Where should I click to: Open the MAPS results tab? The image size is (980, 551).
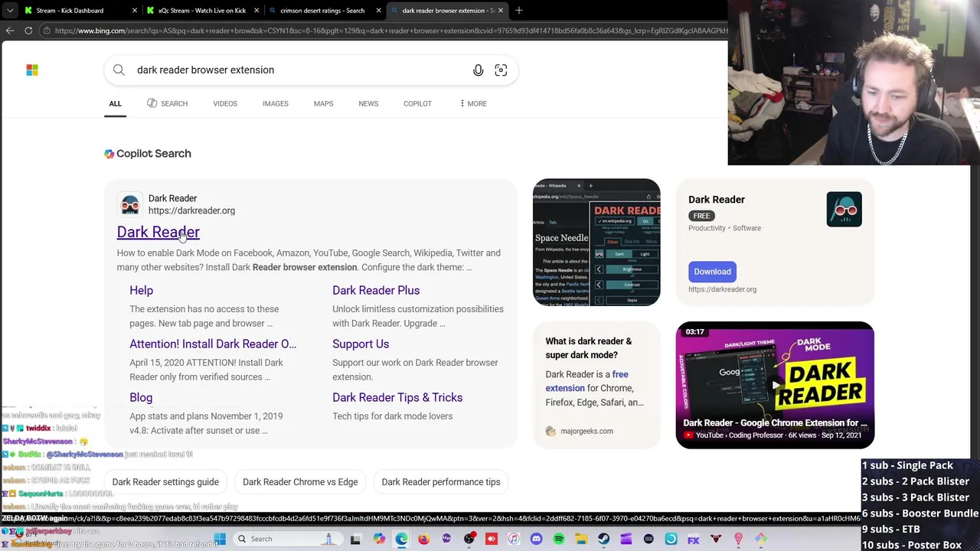point(323,103)
